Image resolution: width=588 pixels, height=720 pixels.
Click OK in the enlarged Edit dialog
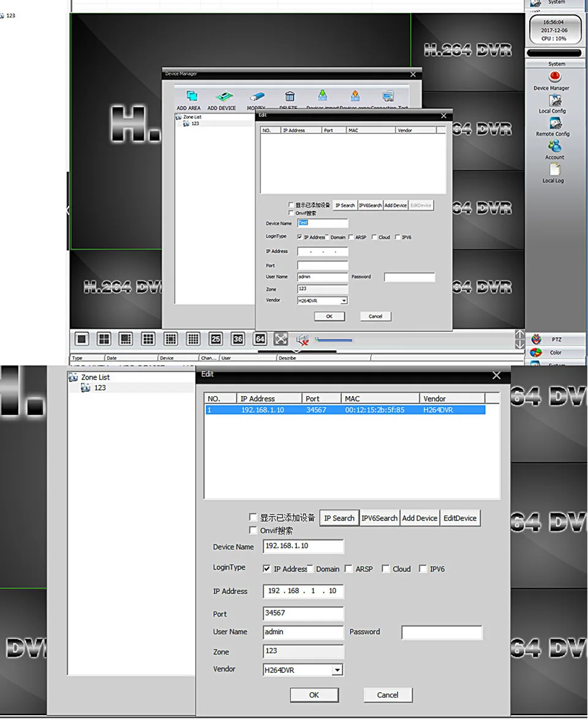(x=314, y=695)
